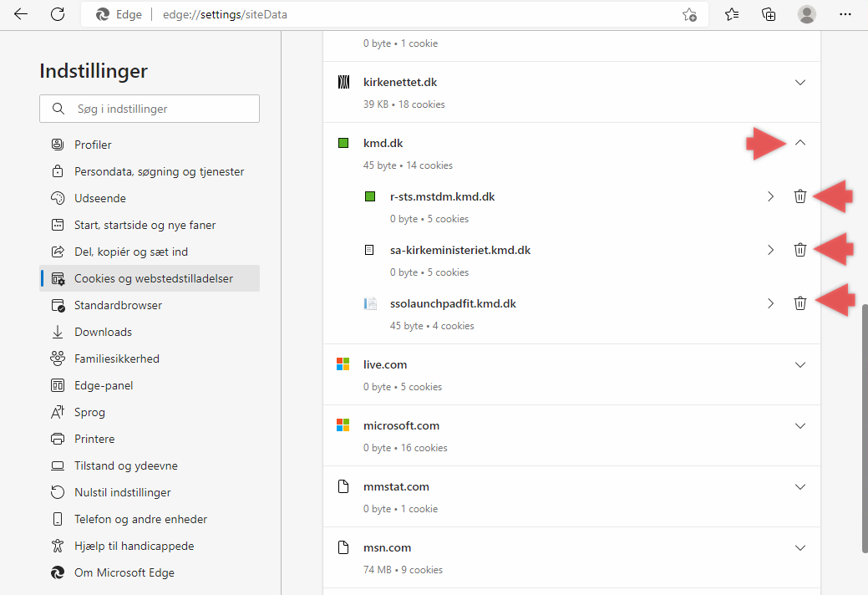Screen dimensions: 868x595
Task: Click the msn.com file icon
Action: point(343,547)
